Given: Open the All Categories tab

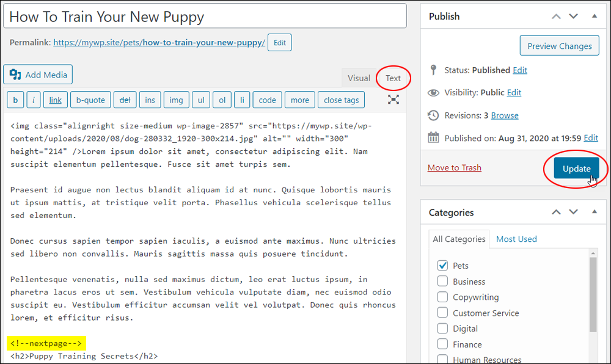Looking at the screenshot, I should tap(459, 239).
